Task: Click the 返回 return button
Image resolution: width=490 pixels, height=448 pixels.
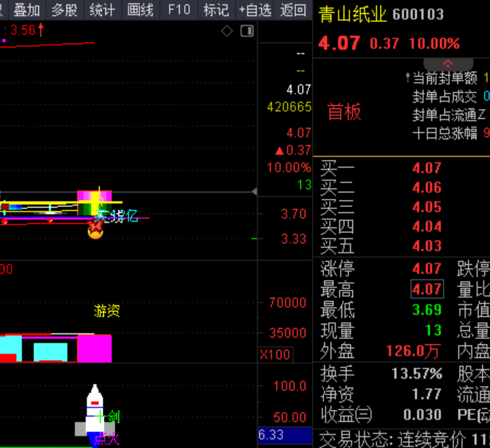Action: 293,10
